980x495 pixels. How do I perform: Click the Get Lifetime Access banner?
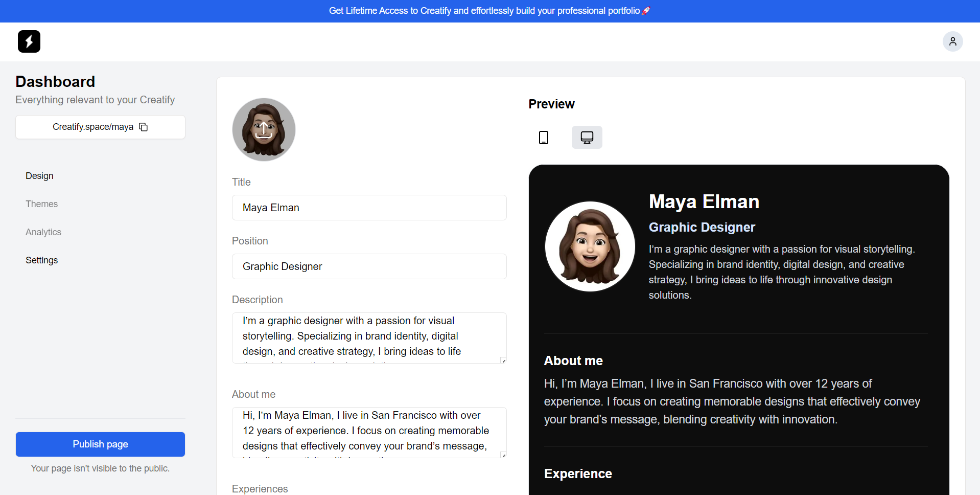pos(484,11)
